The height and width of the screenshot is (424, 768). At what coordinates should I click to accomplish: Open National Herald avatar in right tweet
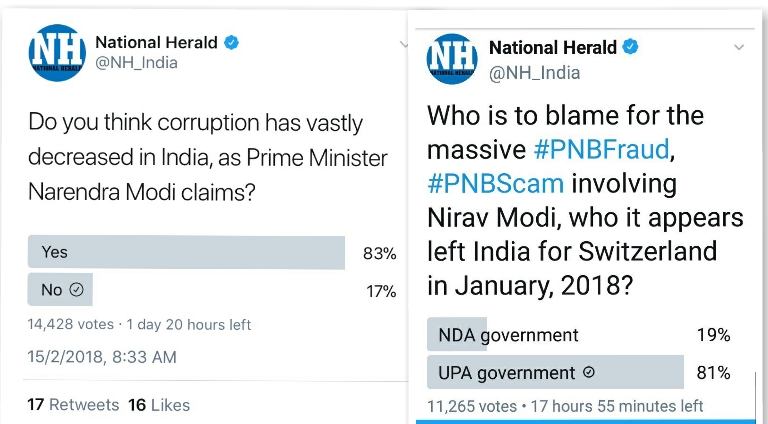click(x=452, y=59)
